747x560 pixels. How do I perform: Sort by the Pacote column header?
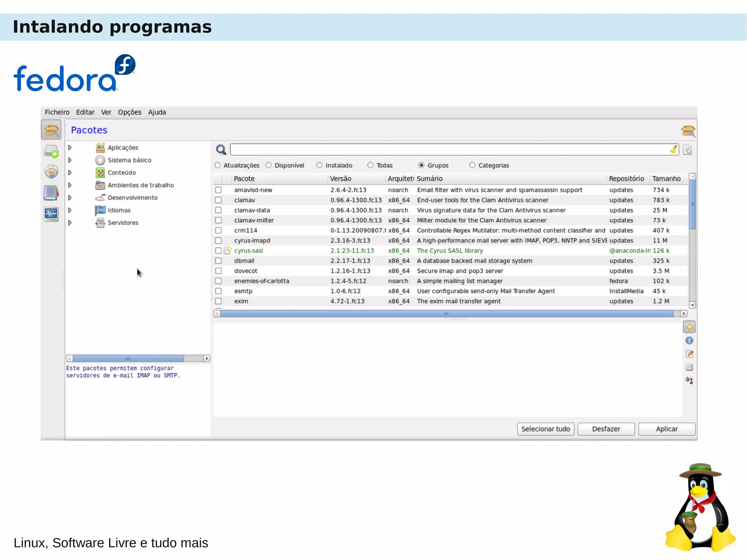[280, 179]
